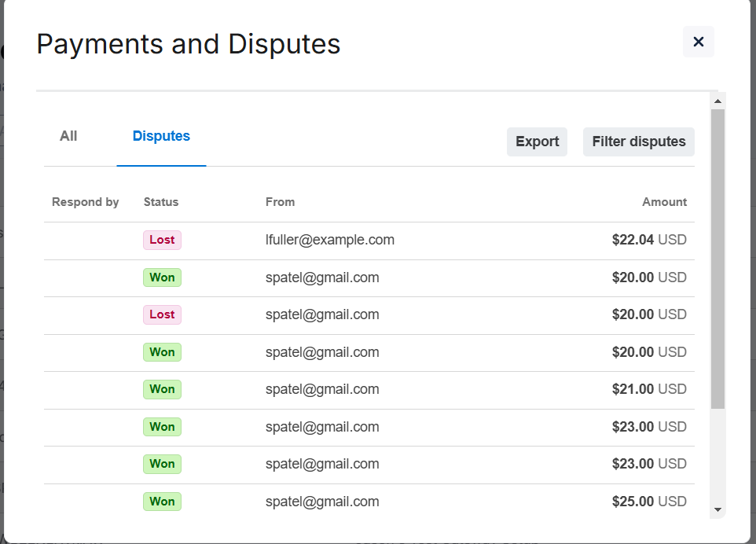
Task: Click the Amount column header
Action: coord(664,202)
